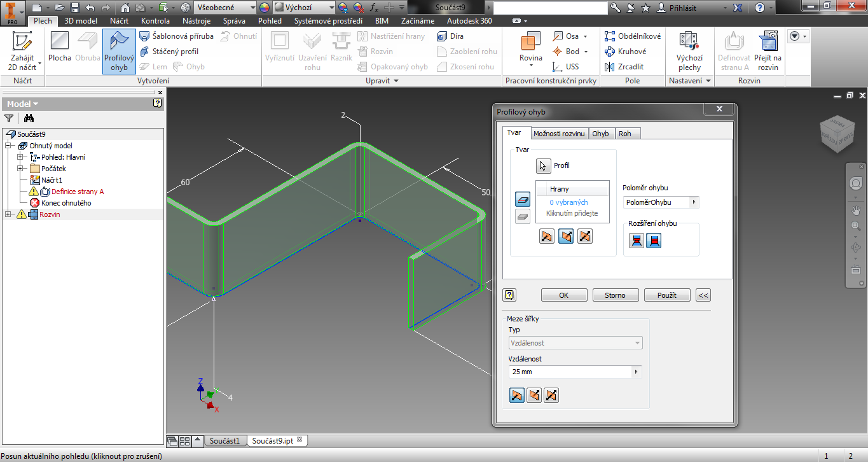Viewport: 868px width, 462px height.
Task: Expand Vzdálenost 25 mm value arrow
Action: pyautogui.click(x=637, y=372)
